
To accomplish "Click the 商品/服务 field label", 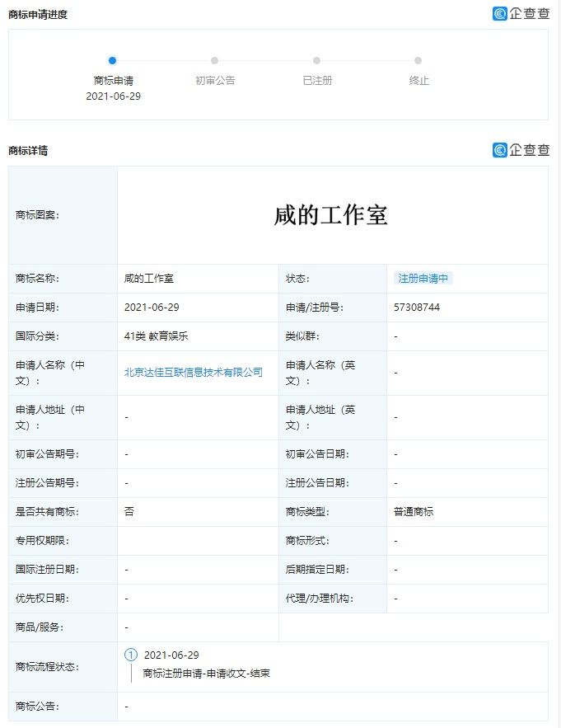I will [x=40, y=627].
